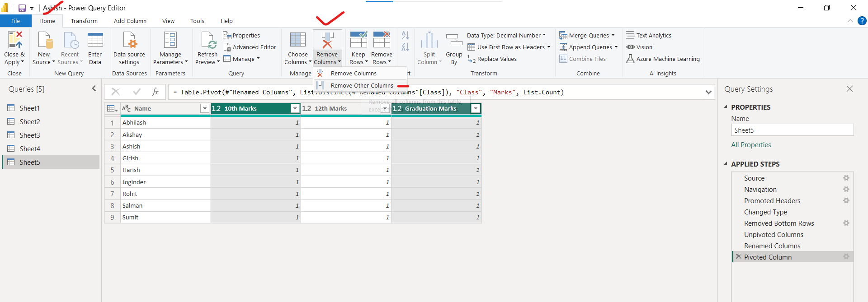The height and width of the screenshot is (302, 868).
Task: Select the Sheet3 query
Action: [30, 135]
